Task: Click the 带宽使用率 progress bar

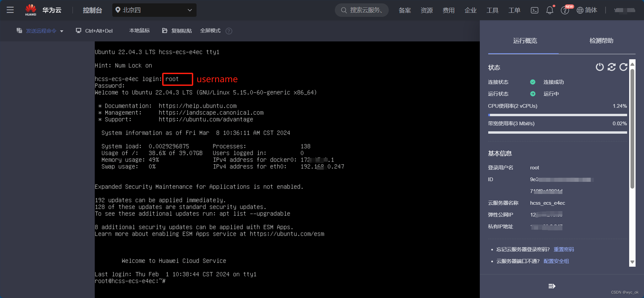Action: 558,133
